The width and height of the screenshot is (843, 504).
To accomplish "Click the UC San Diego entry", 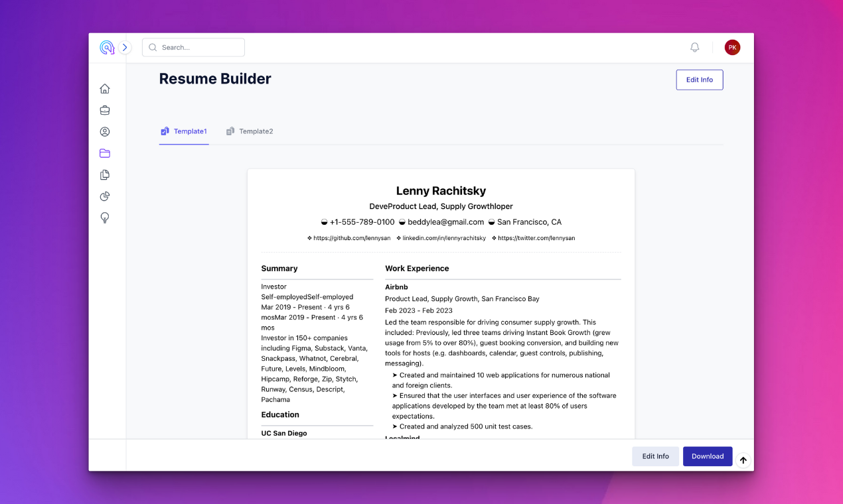I will click(x=284, y=433).
